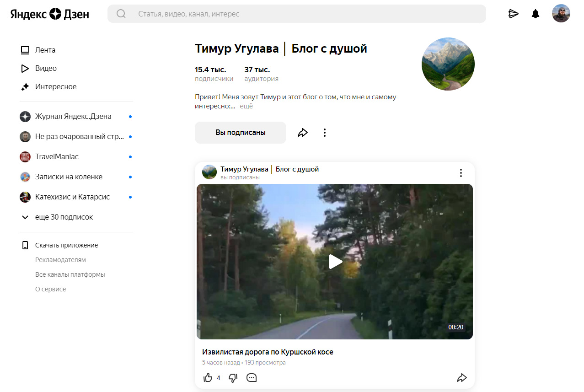Click the Видео play-triangle icon in sidebar
The width and height of the screenshot is (584, 392).
click(25, 69)
